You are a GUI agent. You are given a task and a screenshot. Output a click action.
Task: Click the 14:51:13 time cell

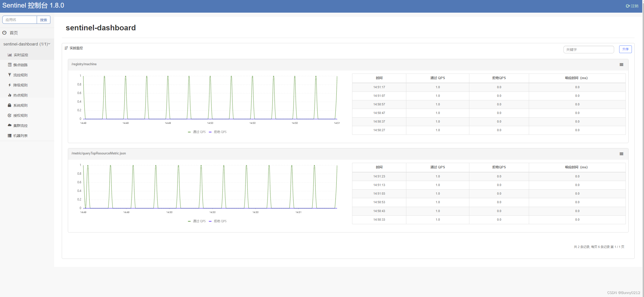[379, 185]
